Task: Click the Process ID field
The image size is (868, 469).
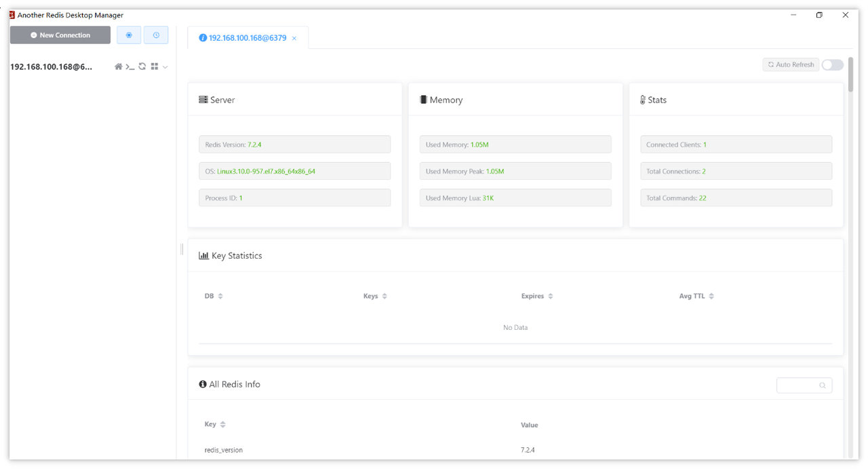Action: [295, 198]
